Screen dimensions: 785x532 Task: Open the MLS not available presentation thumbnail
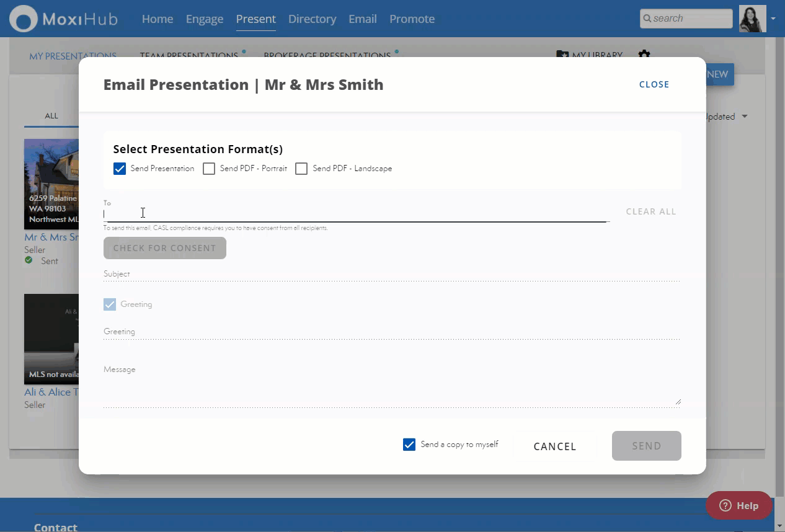(x=51, y=339)
